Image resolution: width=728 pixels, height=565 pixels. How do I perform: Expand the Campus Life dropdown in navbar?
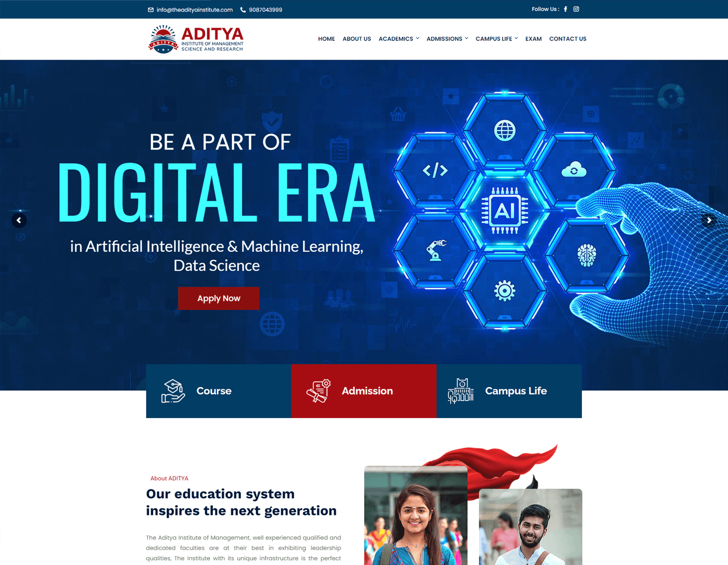click(x=497, y=39)
